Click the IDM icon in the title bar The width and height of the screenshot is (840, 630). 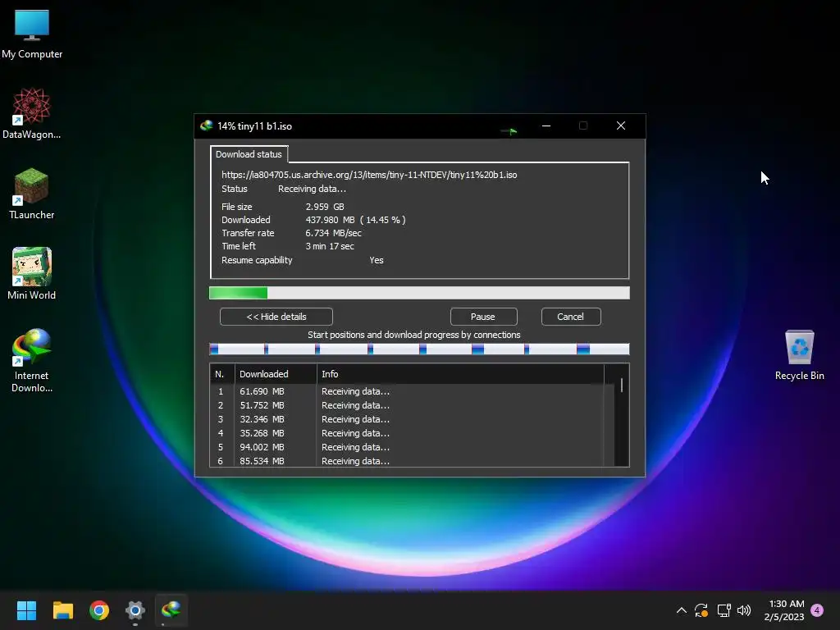pyautogui.click(x=206, y=126)
